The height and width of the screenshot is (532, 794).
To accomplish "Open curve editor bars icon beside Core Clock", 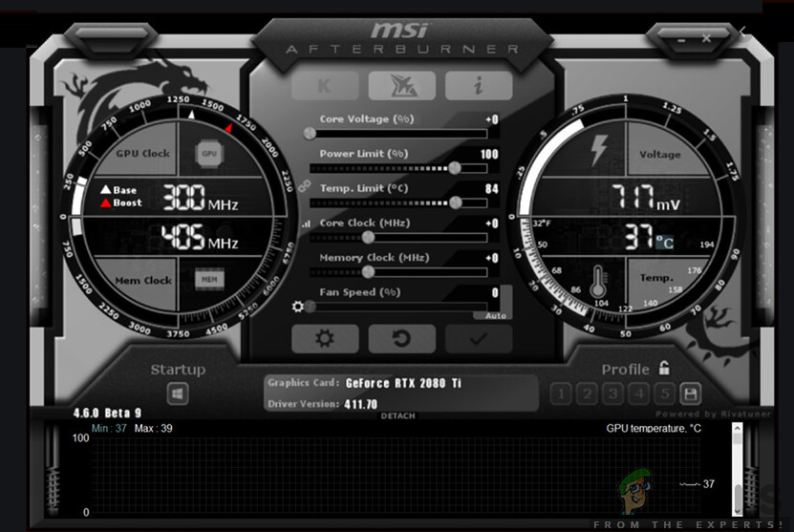I will pyautogui.click(x=306, y=223).
